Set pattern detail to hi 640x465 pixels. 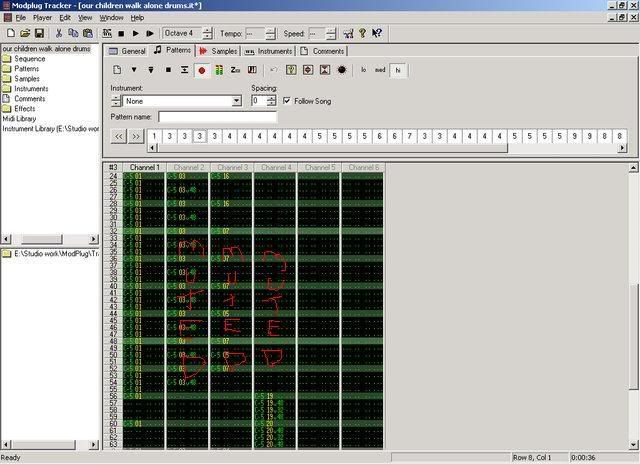pos(398,70)
